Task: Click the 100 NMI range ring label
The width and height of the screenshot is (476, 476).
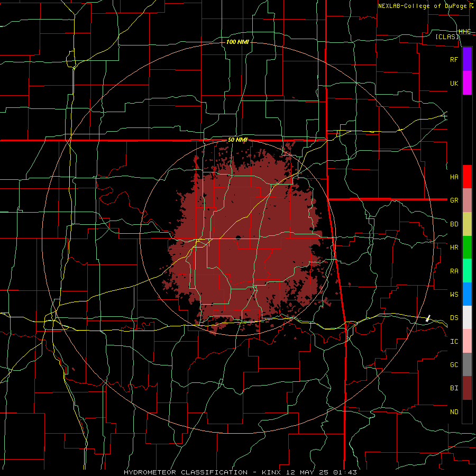Action: (x=237, y=42)
